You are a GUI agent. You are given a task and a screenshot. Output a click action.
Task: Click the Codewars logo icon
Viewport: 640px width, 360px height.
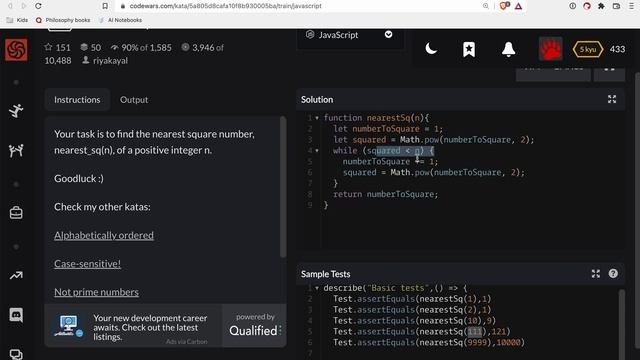[x=16, y=50]
